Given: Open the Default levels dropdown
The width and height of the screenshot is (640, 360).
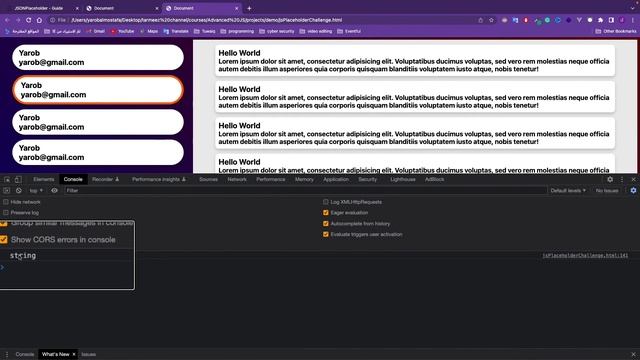Looking at the screenshot, I should pos(568,191).
